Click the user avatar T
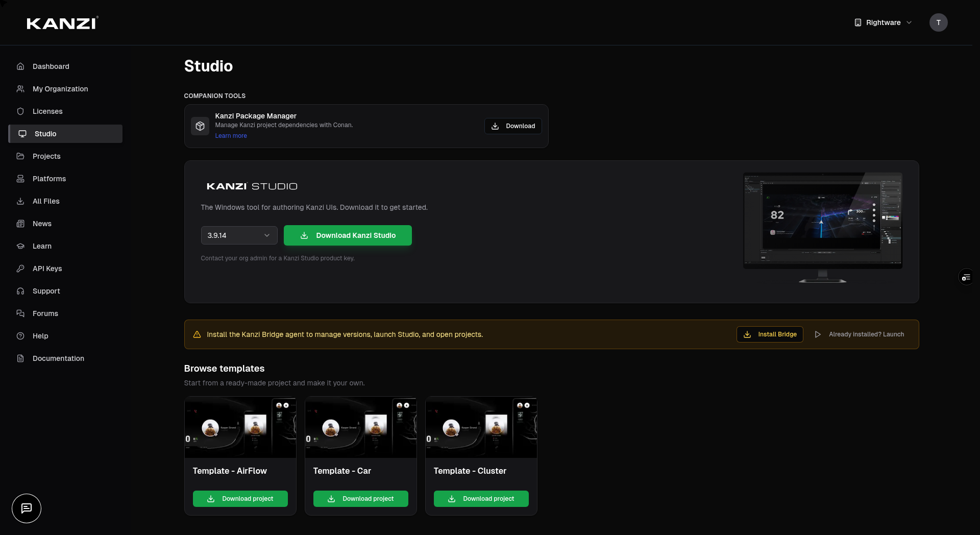The image size is (980, 535). coord(938,22)
